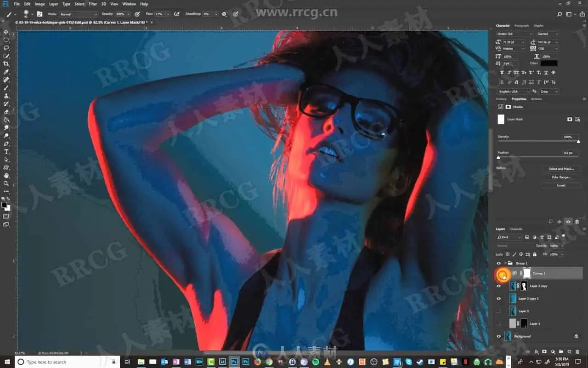Open Spotify from the taskbar
Image resolution: width=588 pixels, height=368 pixels.
[x=316, y=362]
